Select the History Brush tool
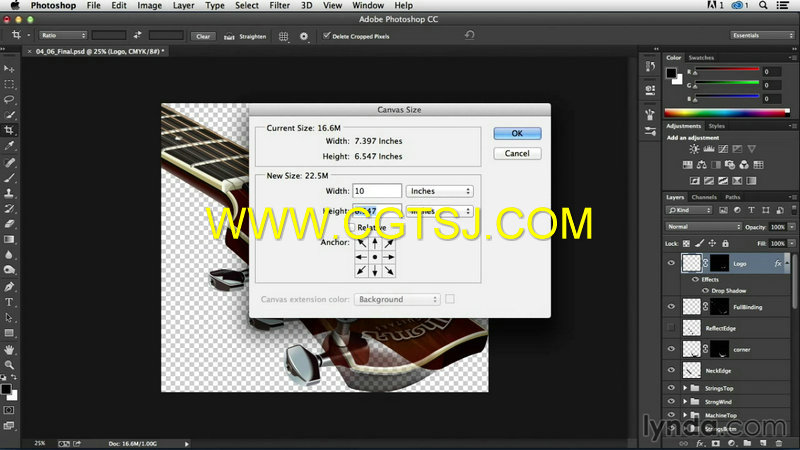800x450 pixels. [x=9, y=209]
